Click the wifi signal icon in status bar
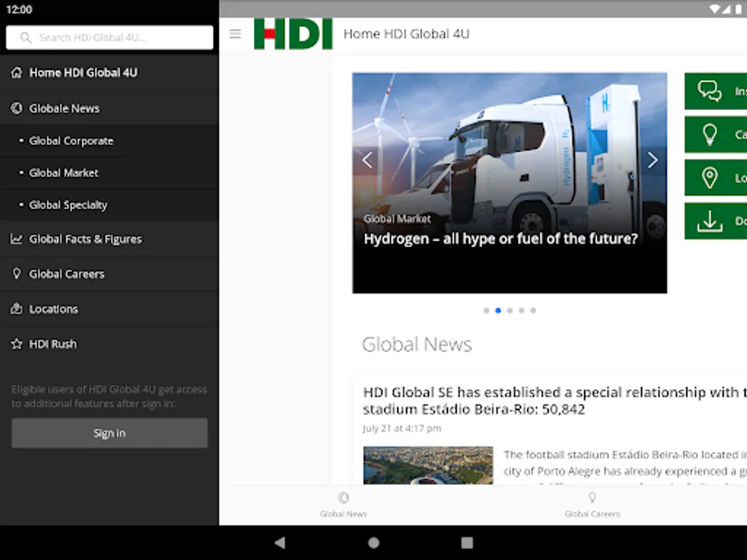 (716, 9)
